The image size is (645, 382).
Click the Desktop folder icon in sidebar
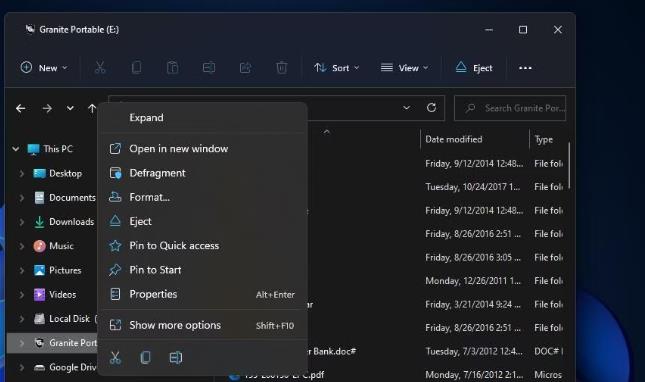coord(39,174)
